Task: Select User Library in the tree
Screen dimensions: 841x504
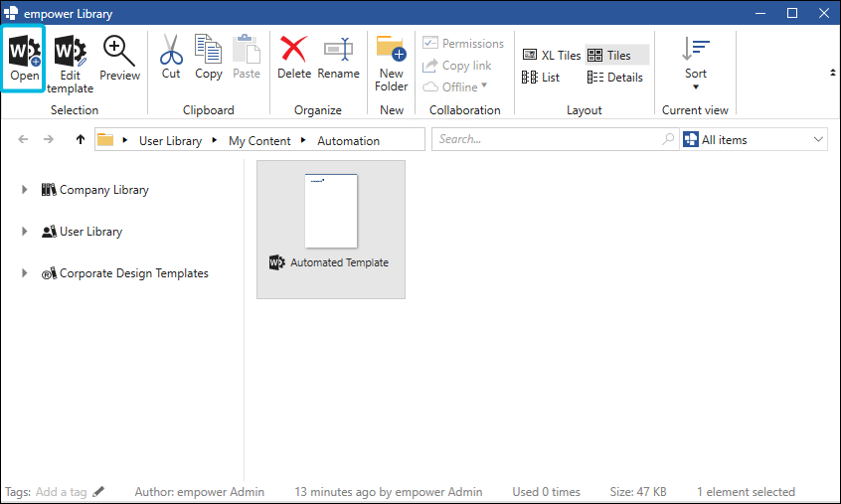Action: pos(83,231)
